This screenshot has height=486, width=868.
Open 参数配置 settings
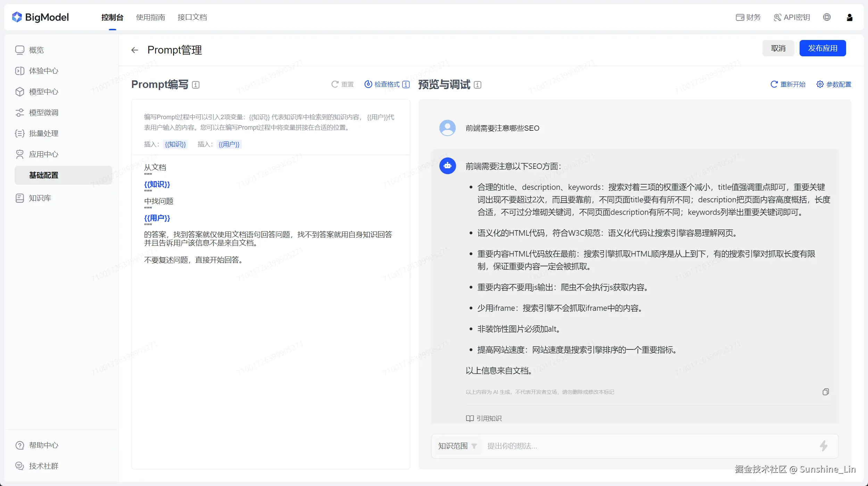click(x=834, y=84)
